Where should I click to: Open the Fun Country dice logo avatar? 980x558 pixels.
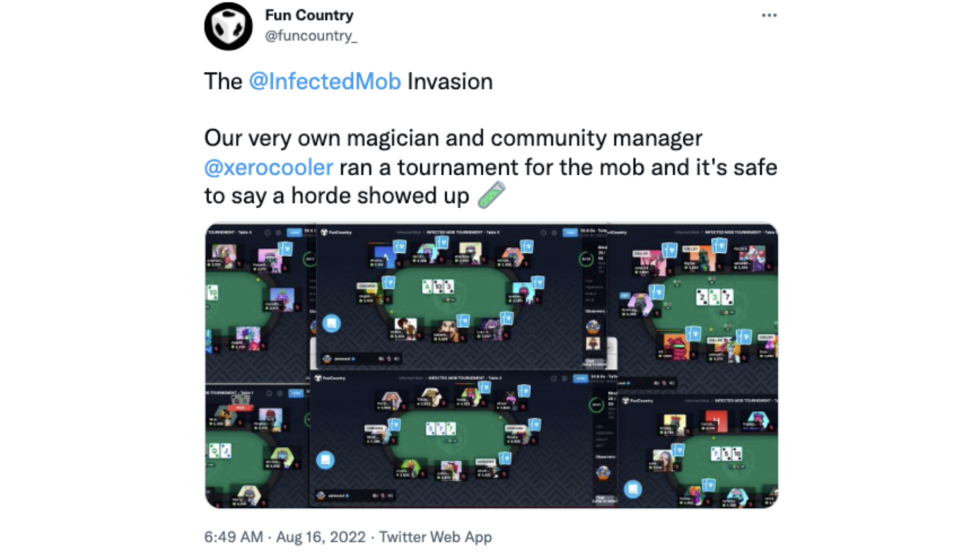point(228,26)
